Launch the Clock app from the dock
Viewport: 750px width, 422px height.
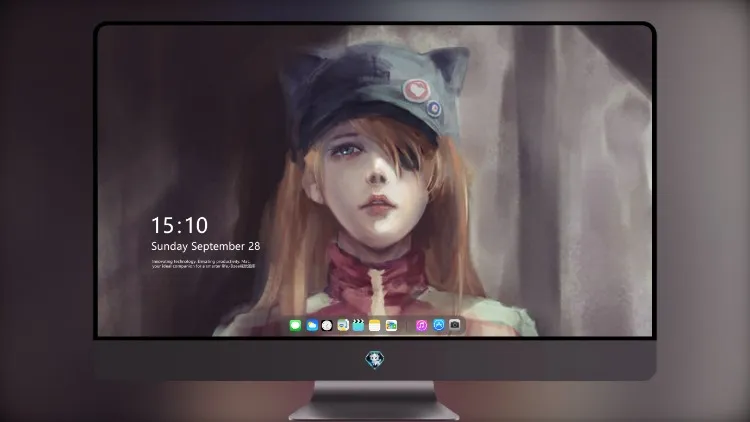pyautogui.click(x=327, y=326)
